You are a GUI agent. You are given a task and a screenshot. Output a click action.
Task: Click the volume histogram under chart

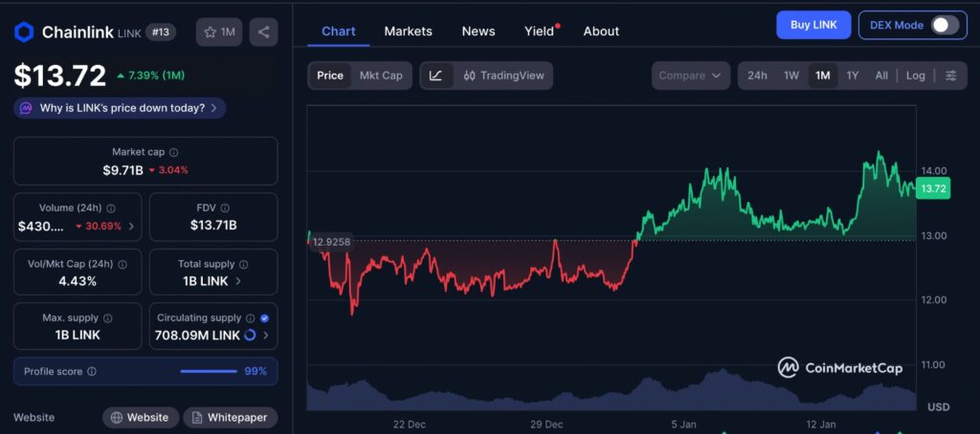tap(612, 391)
